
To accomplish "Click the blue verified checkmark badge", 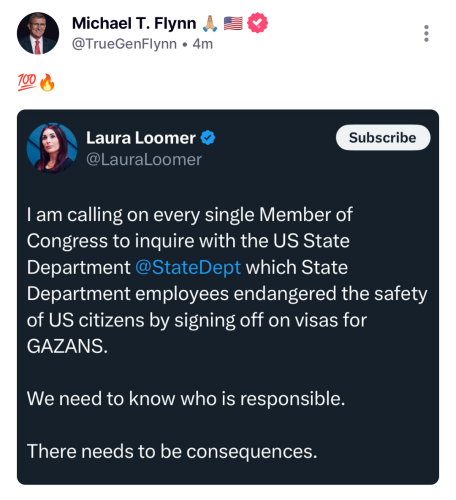I will tap(208, 138).
